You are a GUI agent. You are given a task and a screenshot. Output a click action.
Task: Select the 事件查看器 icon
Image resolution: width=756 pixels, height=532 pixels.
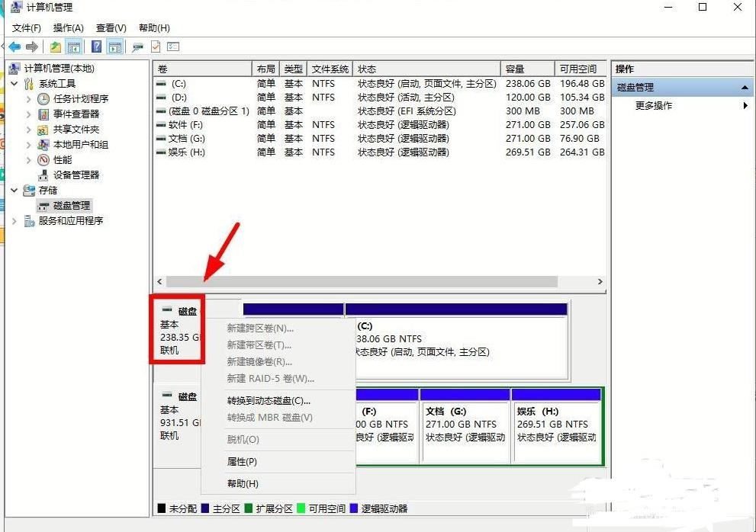[x=43, y=114]
